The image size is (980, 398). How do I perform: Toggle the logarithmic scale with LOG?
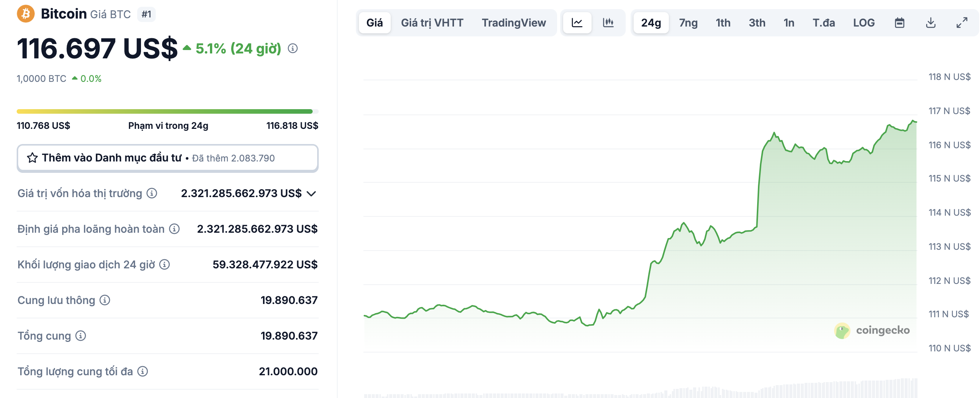click(864, 22)
